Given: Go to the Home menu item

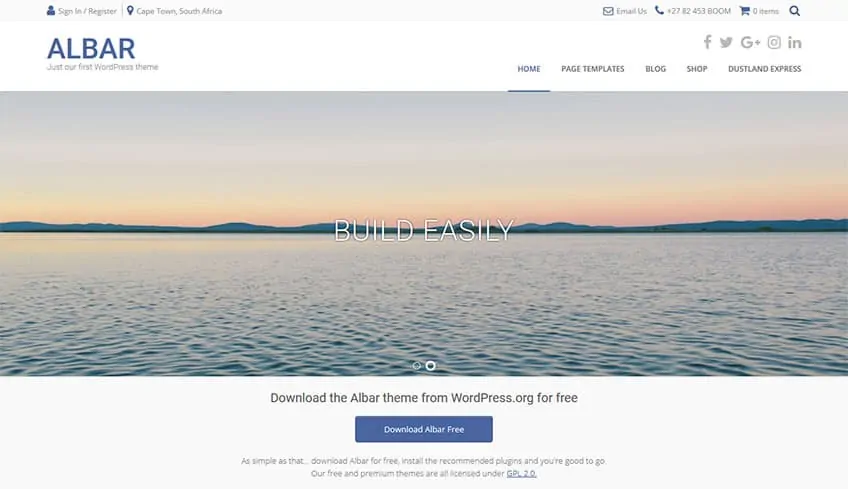Looking at the screenshot, I should [529, 69].
